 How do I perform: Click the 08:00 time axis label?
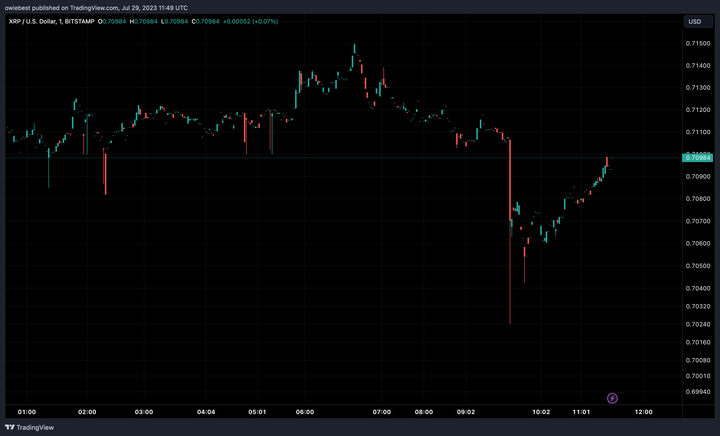423,412
